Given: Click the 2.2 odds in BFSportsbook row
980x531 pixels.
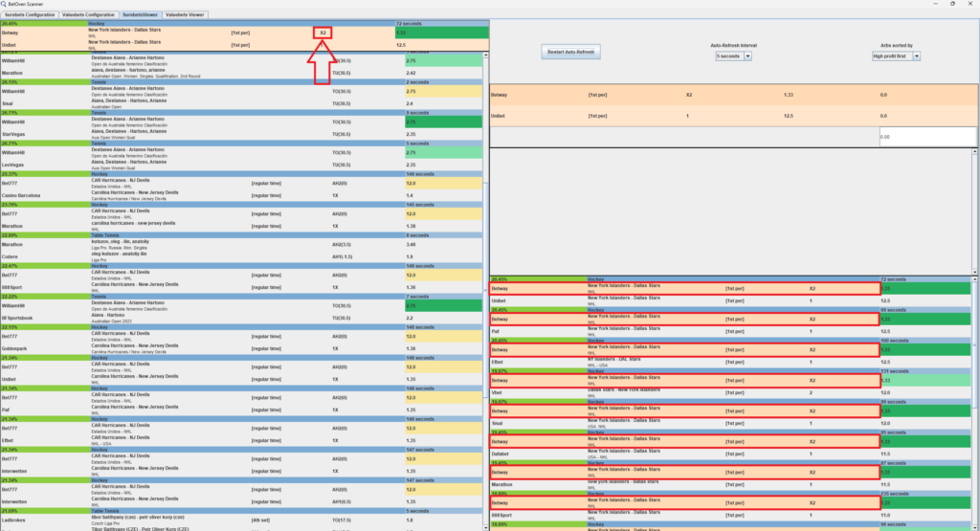Looking at the screenshot, I should [410, 318].
